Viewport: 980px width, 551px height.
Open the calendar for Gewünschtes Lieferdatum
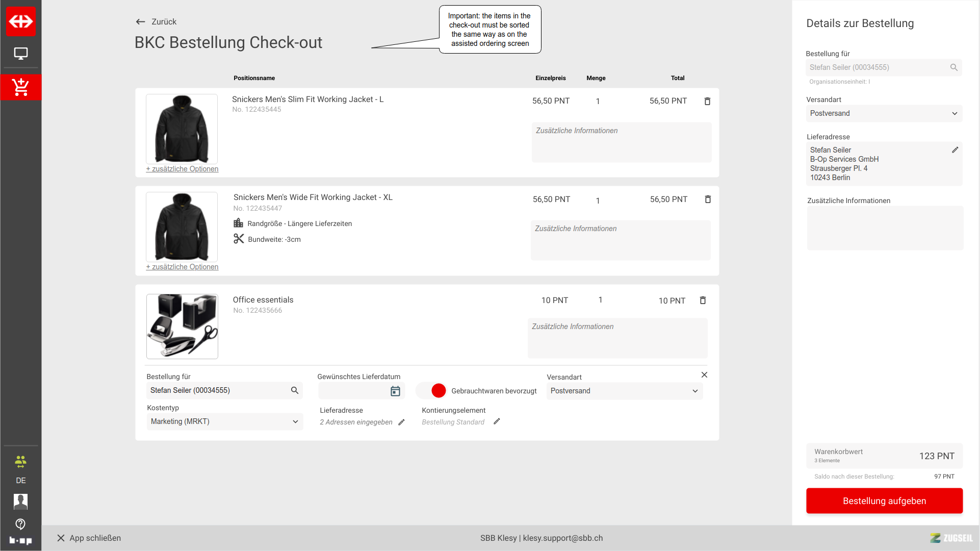tap(395, 391)
